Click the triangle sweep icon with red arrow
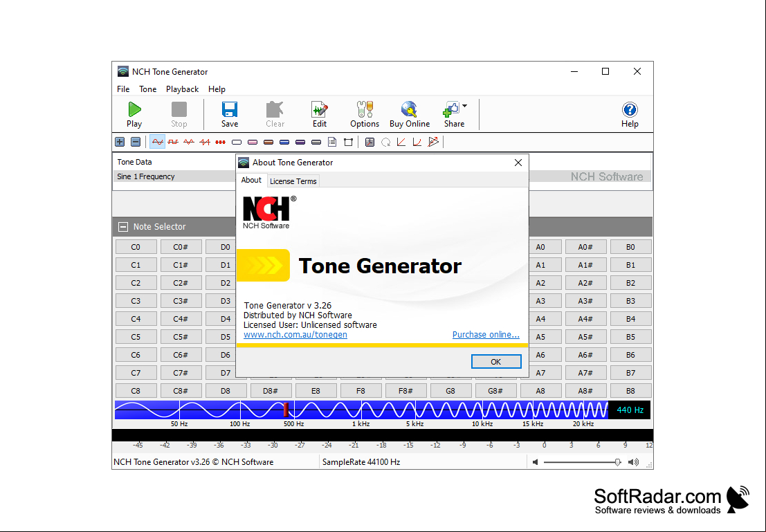The image size is (766, 532). (x=433, y=142)
